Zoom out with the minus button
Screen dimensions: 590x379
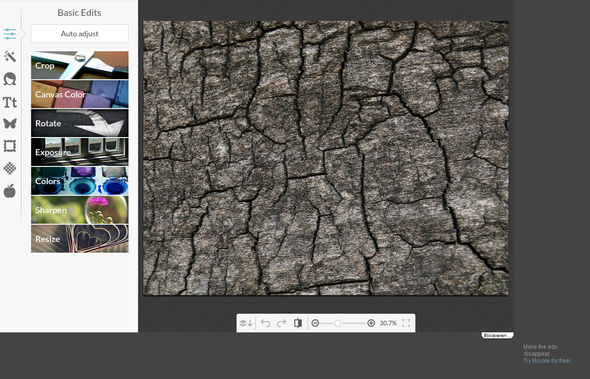pyautogui.click(x=315, y=323)
